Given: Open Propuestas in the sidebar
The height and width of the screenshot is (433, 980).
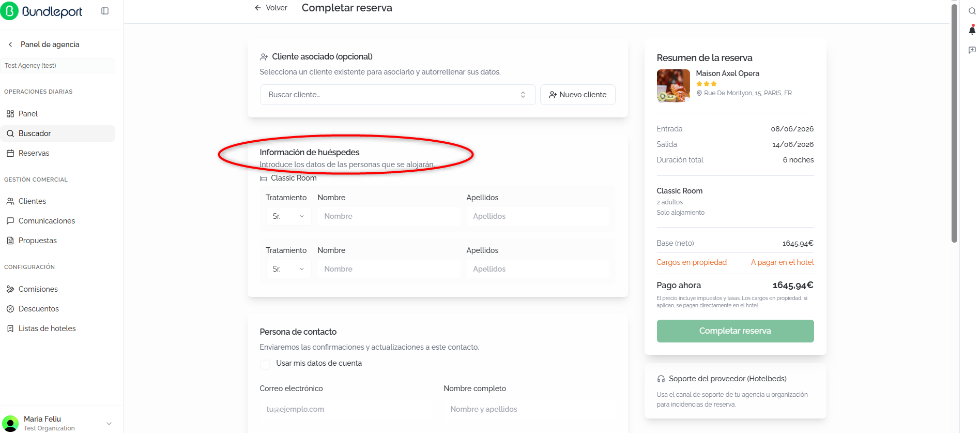Looking at the screenshot, I should click(57, 241).
